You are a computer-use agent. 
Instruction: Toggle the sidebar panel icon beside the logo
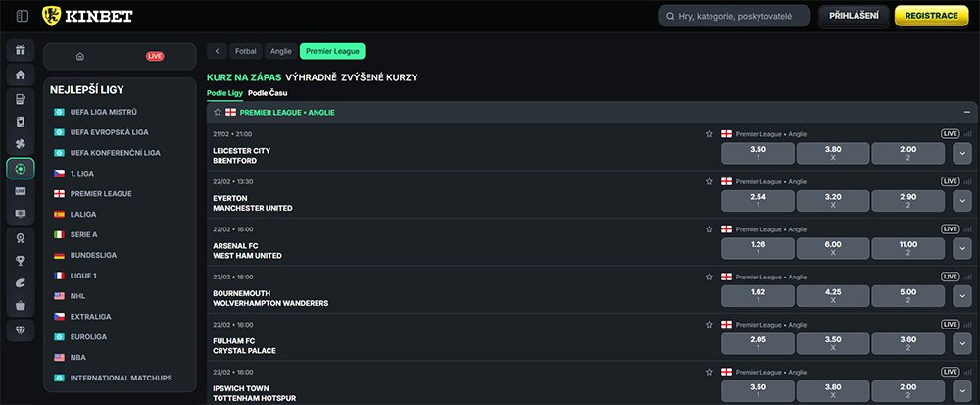coord(22,17)
